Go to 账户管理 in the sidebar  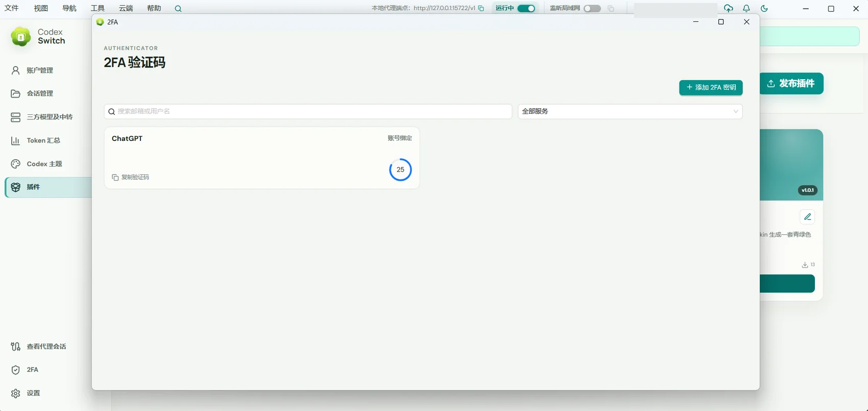(48, 70)
